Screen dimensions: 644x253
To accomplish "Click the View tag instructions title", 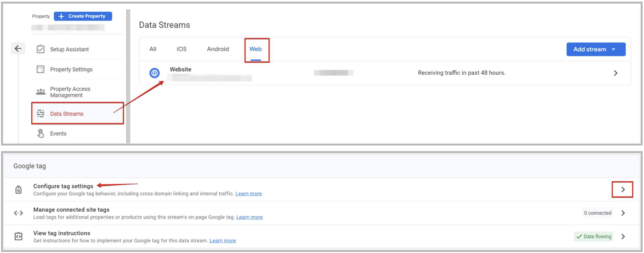I will (62, 233).
